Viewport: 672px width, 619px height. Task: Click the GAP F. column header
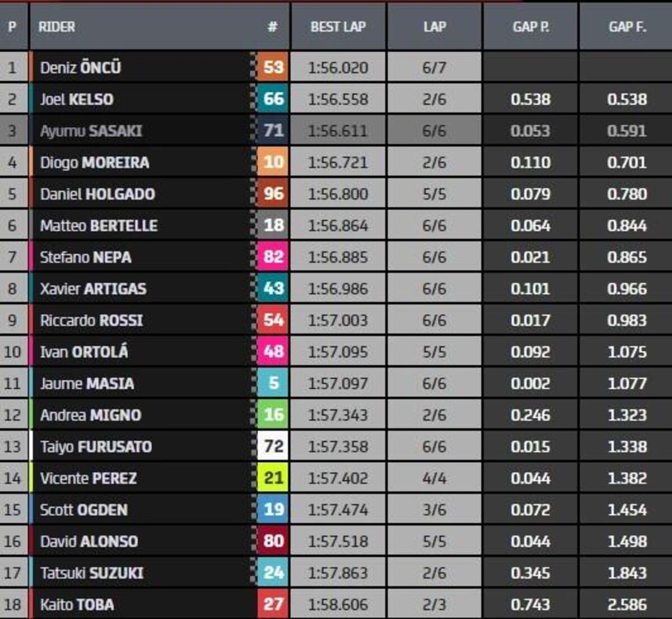tap(627, 27)
